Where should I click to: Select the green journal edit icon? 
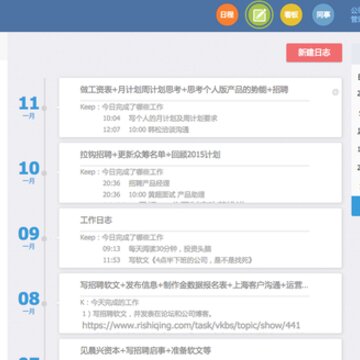click(x=259, y=15)
